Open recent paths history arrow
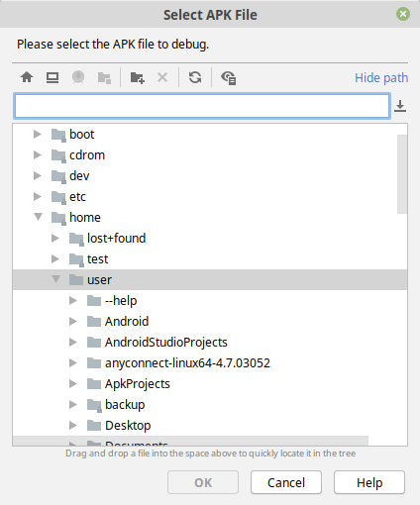This screenshot has width=420, height=505. point(400,106)
